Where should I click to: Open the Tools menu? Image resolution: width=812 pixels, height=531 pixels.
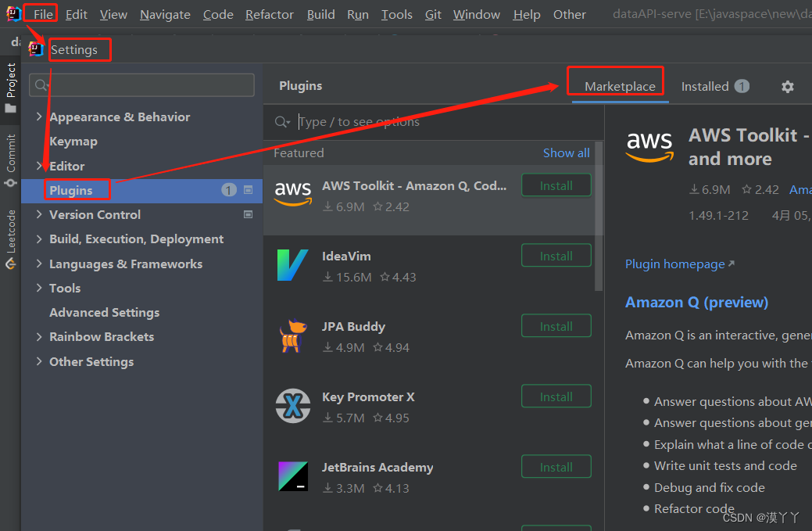click(397, 15)
